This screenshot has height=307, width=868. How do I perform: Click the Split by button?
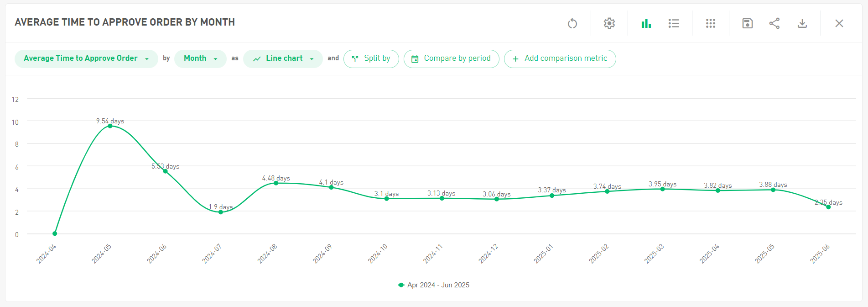[371, 58]
